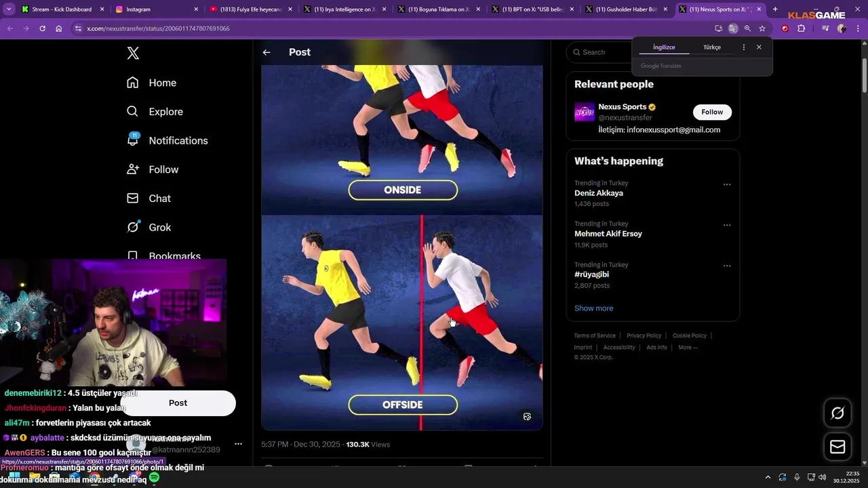Close the Google Translate popup
The height and width of the screenshot is (488, 868).
pos(759,47)
